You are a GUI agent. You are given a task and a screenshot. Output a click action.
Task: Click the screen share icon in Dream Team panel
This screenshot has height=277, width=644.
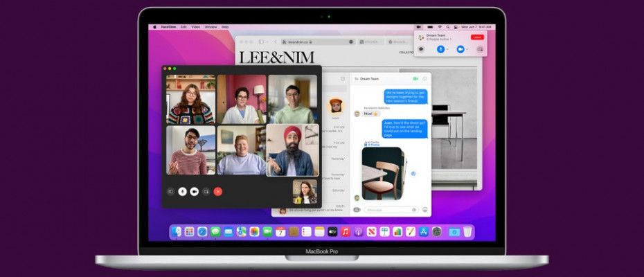pyautogui.click(x=480, y=49)
